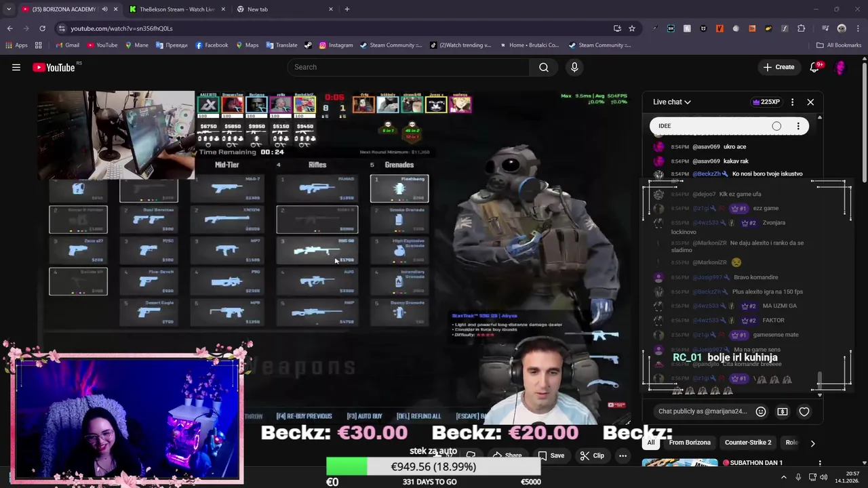
Task: Reload the current page
Action: 42,28
